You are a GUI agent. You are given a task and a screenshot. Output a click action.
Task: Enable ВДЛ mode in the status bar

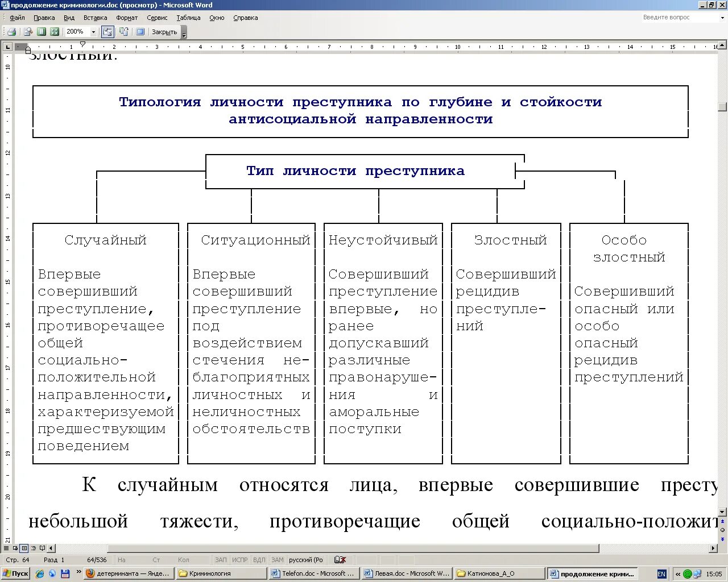click(259, 559)
